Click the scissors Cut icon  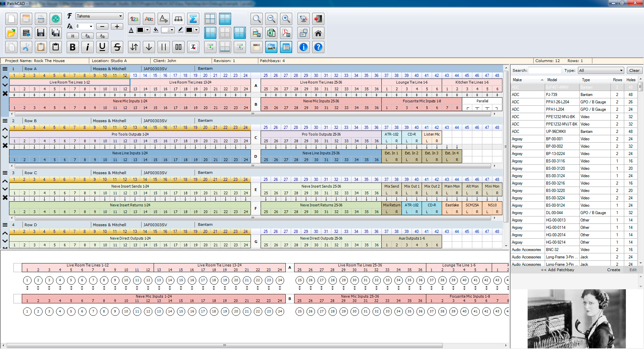coord(26,47)
